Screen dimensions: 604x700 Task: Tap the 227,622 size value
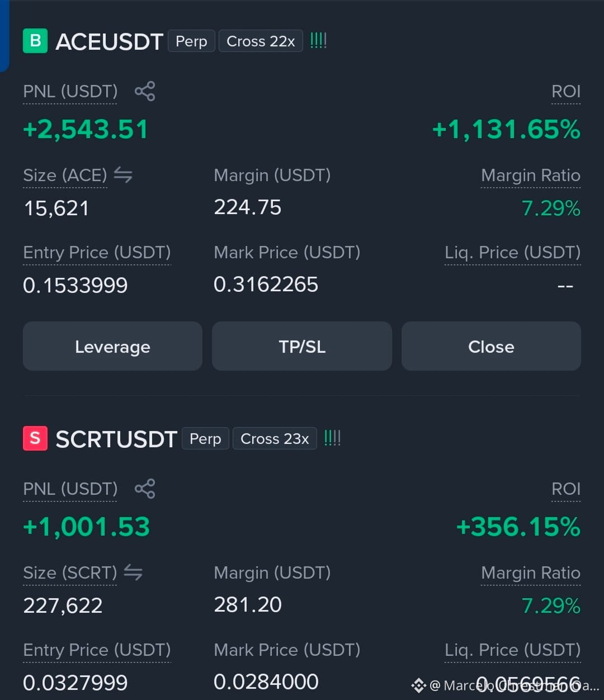coord(63,606)
